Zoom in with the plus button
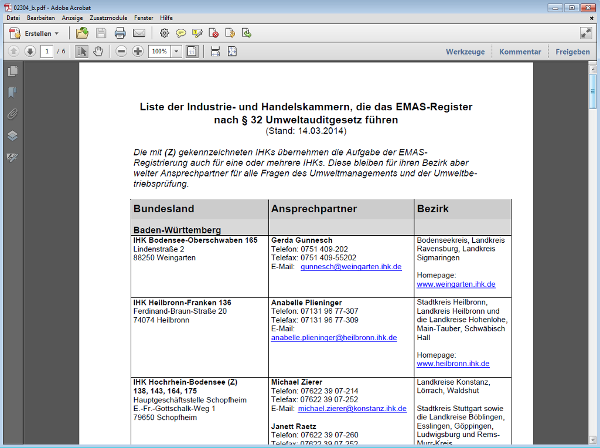Image resolution: width=600 pixels, height=448 pixels. click(x=137, y=51)
